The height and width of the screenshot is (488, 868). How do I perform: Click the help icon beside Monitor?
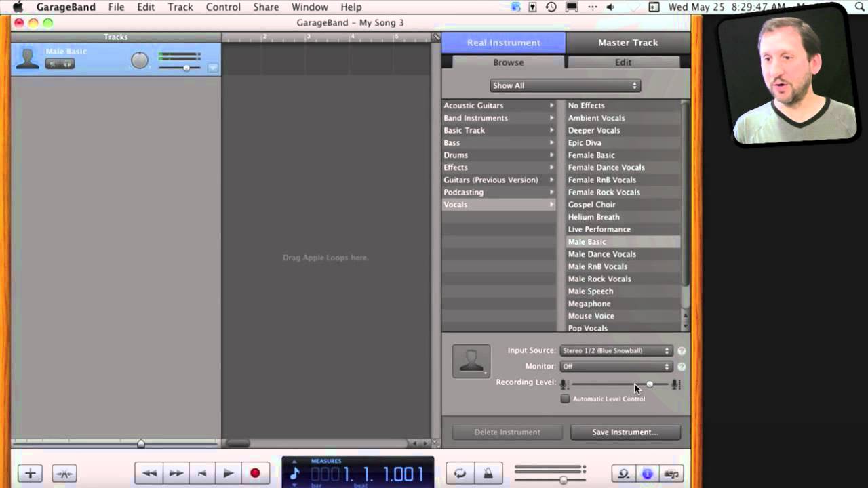coord(682,367)
